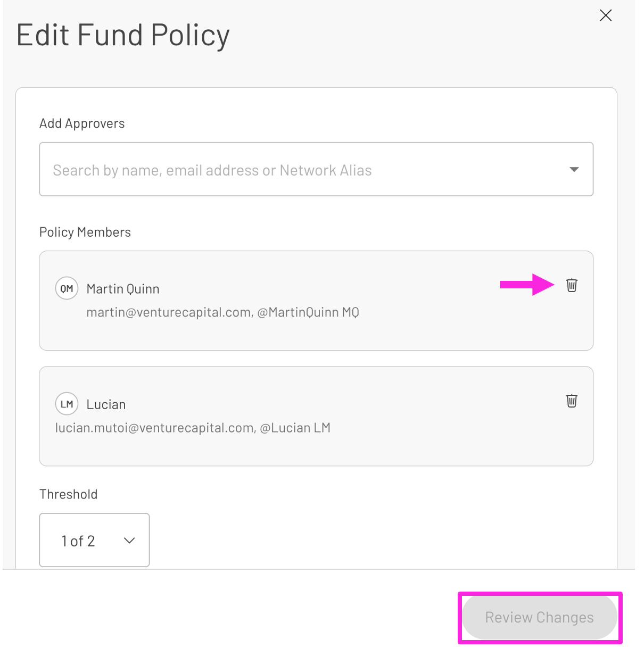
Task: Click Martin Quinn's QM avatar badge
Action: coord(67,288)
